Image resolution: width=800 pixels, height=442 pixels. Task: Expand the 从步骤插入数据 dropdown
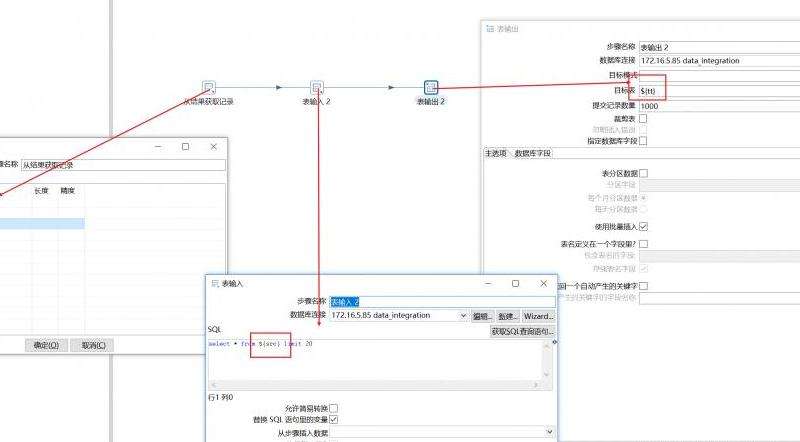pyautogui.click(x=549, y=432)
